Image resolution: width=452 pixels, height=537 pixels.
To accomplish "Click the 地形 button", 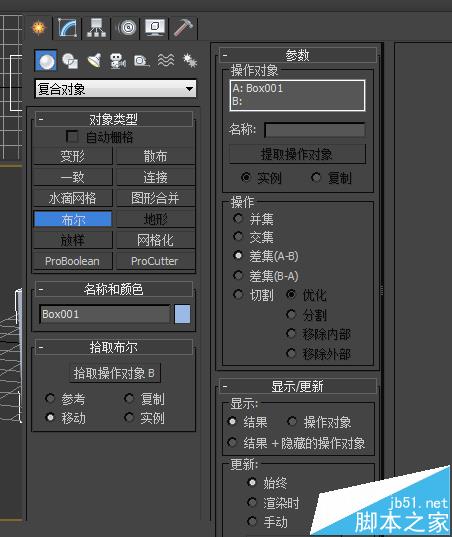I will click(155, 219).
